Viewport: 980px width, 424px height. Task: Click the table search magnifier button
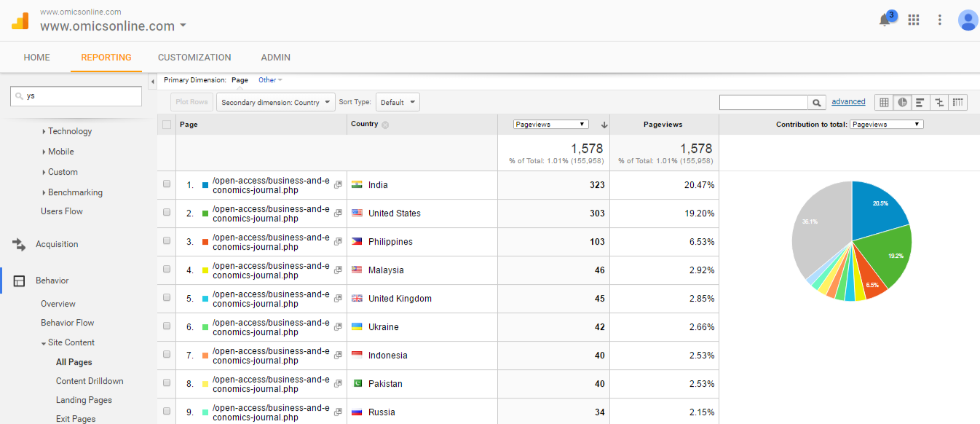coord(818,103)
